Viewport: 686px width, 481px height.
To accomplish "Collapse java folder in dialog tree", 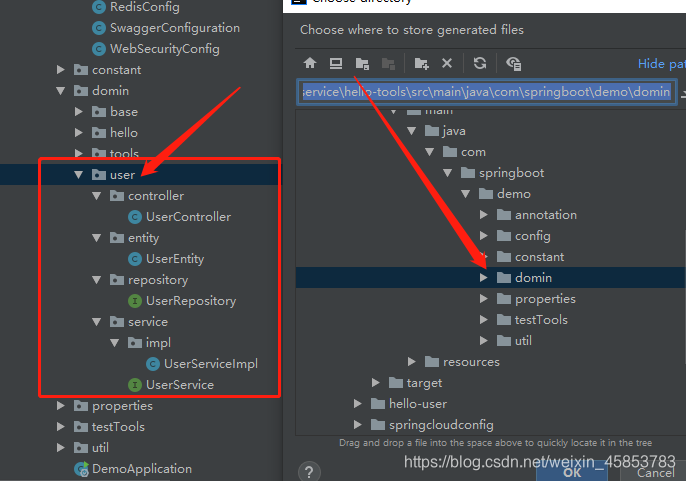I will click(x=412, y=131).
